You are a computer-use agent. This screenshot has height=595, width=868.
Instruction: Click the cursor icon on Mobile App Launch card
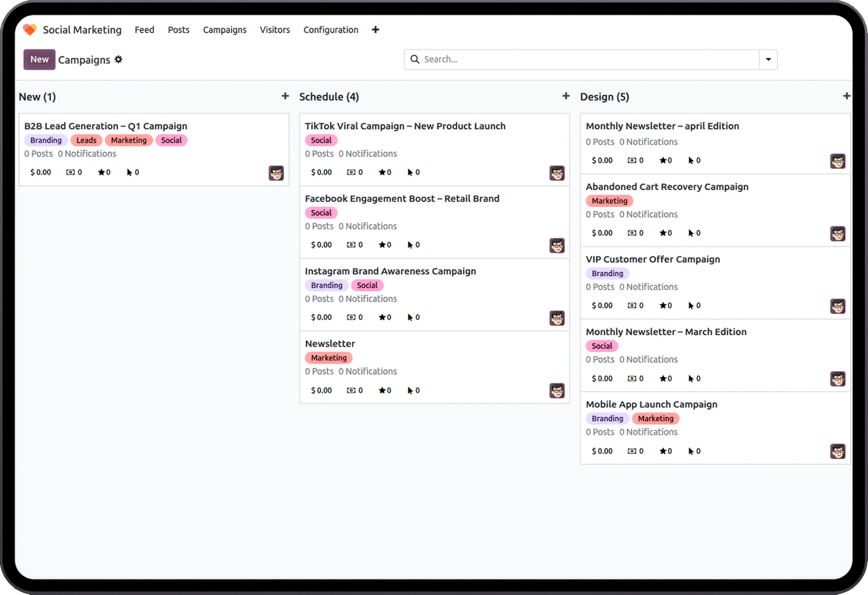(691, 451)
